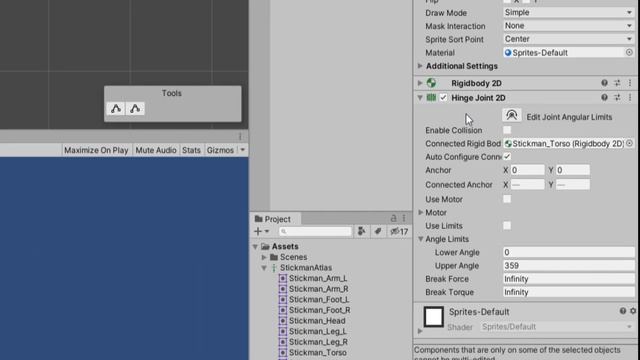
Task: Click the Break Torque input field
Action: (569, 292)
